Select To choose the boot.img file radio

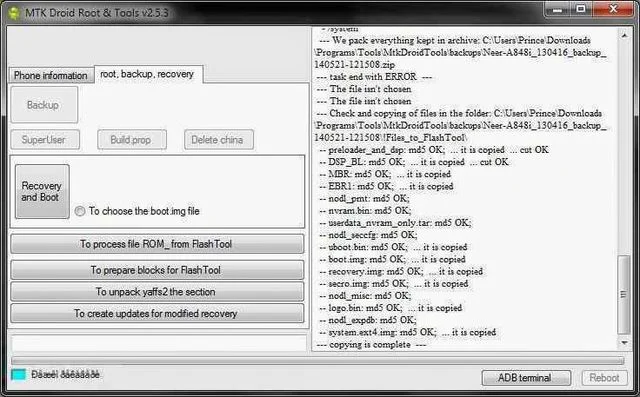pyautogui.click(x=80, y=211)
